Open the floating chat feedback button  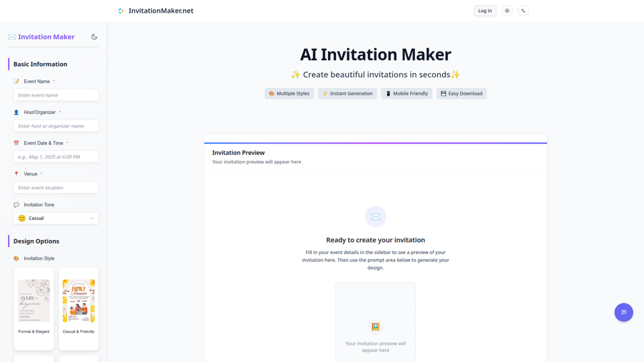(x=623, y=312)
